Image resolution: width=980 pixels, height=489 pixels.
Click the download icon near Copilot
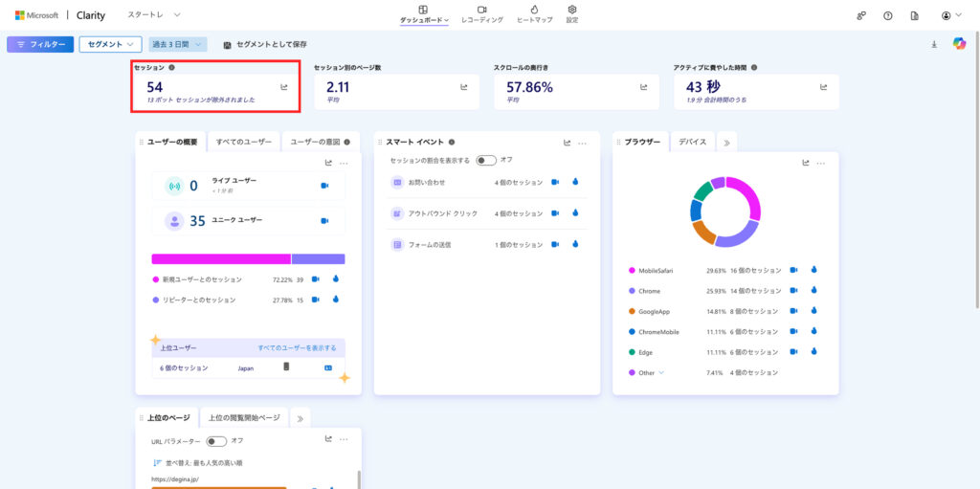[x=934, y=44]
